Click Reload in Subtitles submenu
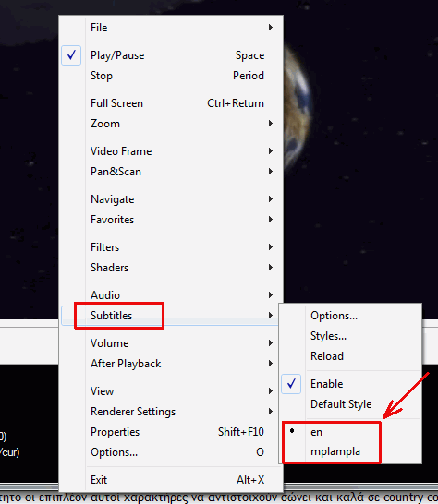 pyautogui.click(x=351, y=356)
